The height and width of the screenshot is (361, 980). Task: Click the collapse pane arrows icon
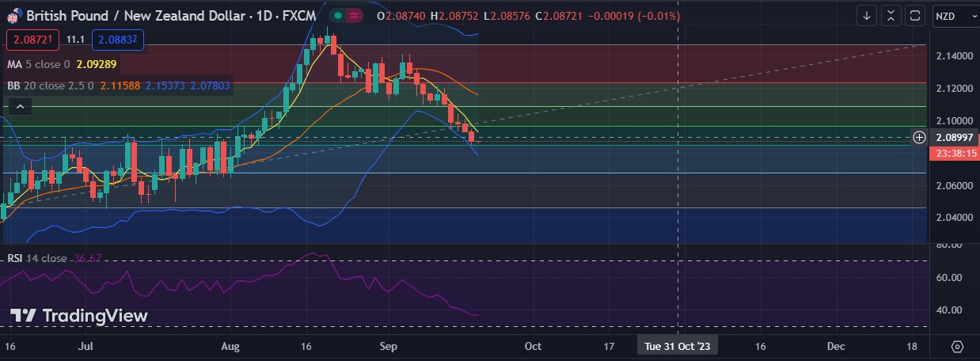coord(891,15)
